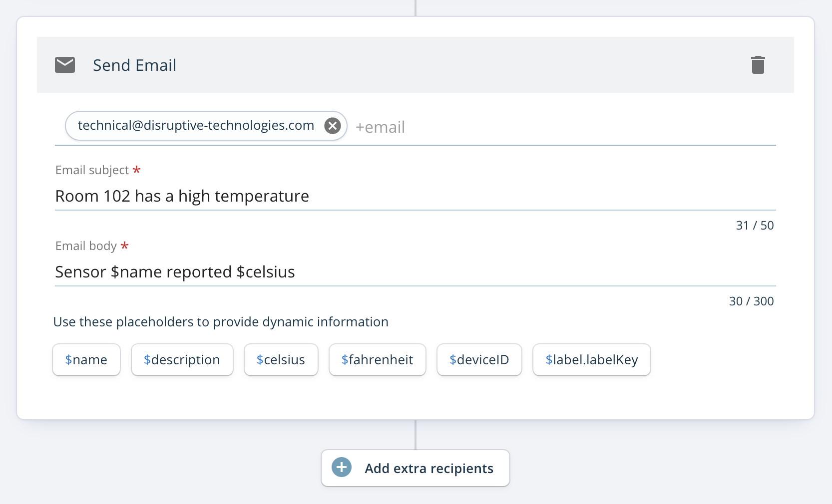Edit the Email body field

point(415,272)
